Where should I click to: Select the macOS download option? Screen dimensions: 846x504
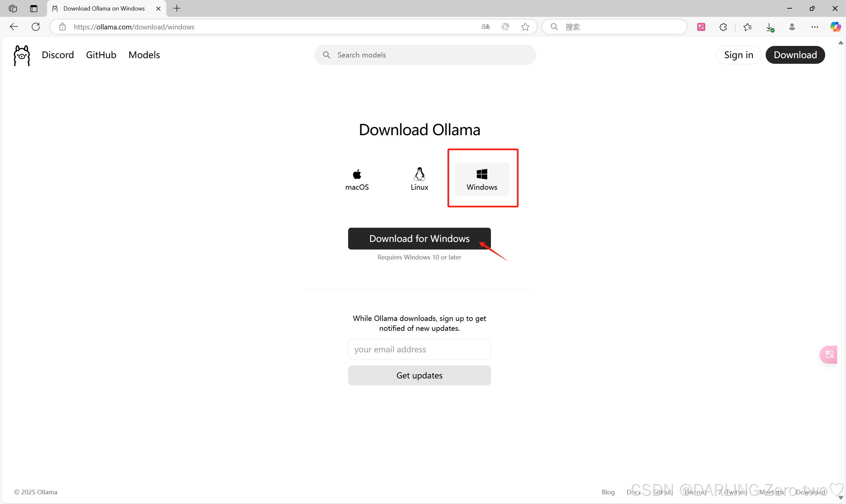(357, 179)
